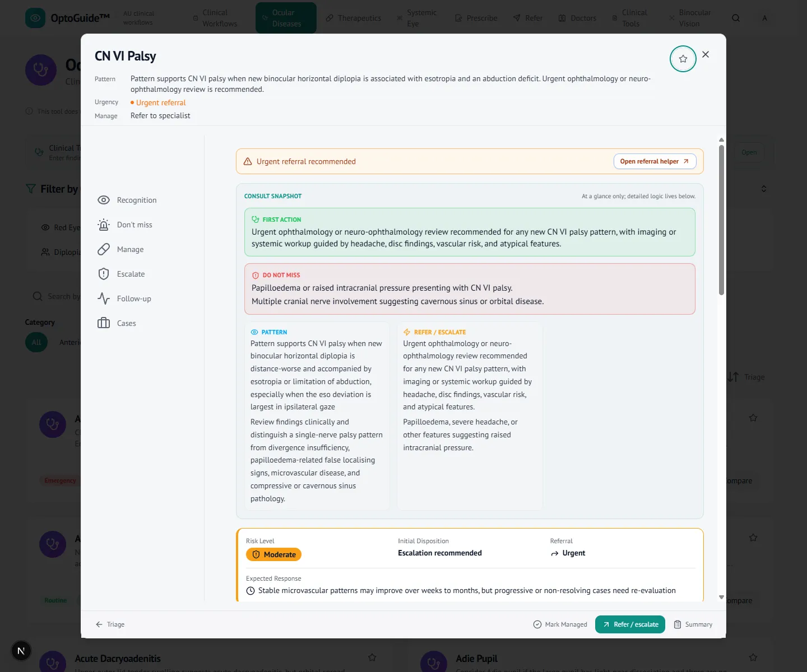Click the dialog's vertical scrollbar
Screen dimensions: 807x672
tap(721, 220)
